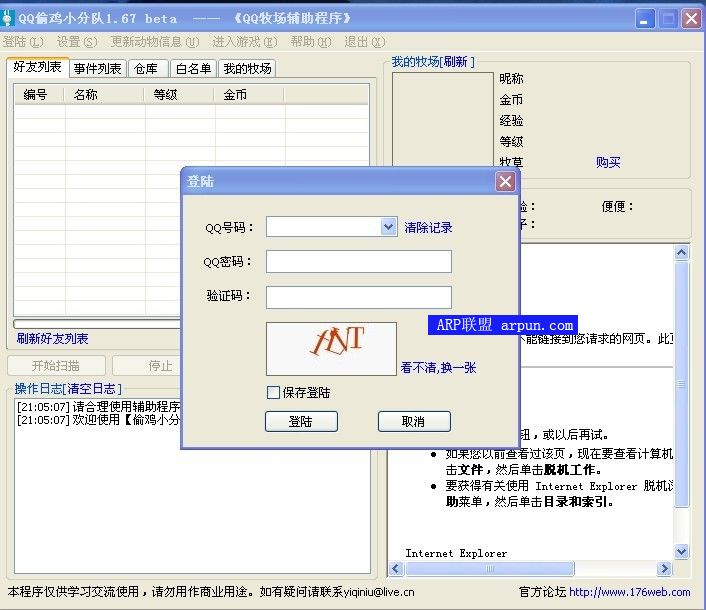The image size is (706, 610).
Task: Focus the QQ密码 input field
Action: (x=359, y=262)
